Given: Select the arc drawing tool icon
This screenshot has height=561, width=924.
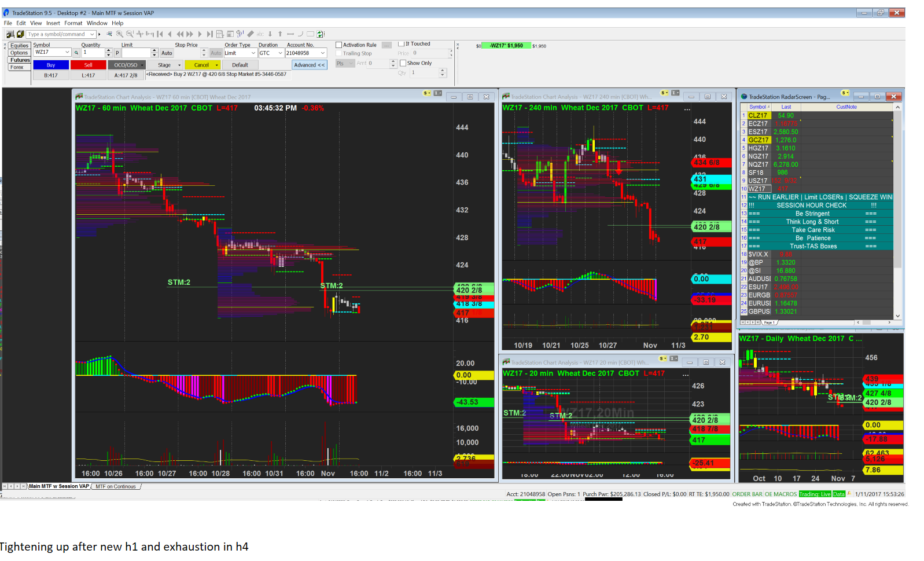Looking at the screenshot, I should 300,34.
